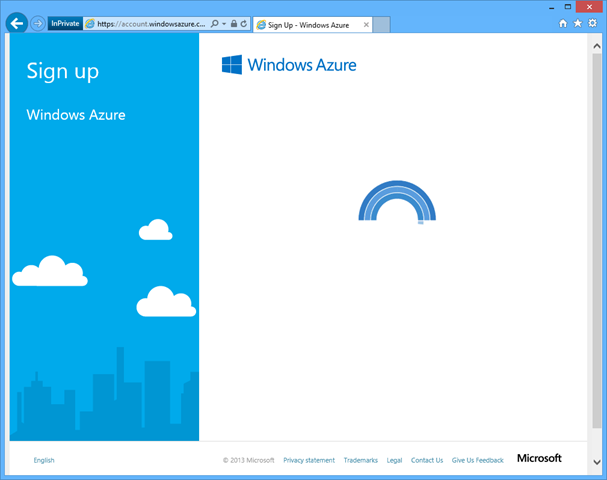Change language via the English link
This screenshot has width=607, height=480.
click(44, 460)
